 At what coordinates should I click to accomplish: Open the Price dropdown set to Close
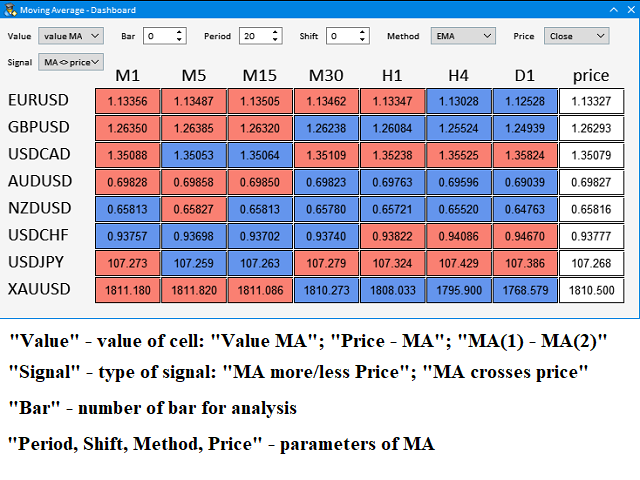pos(576,36)
